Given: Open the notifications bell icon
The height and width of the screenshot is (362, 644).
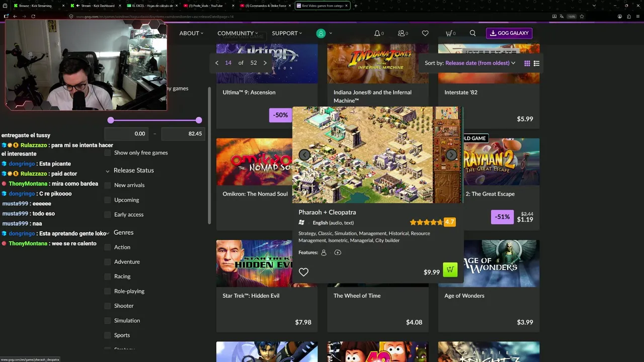Looking at the screenshot, I should [x=377, y=33].
